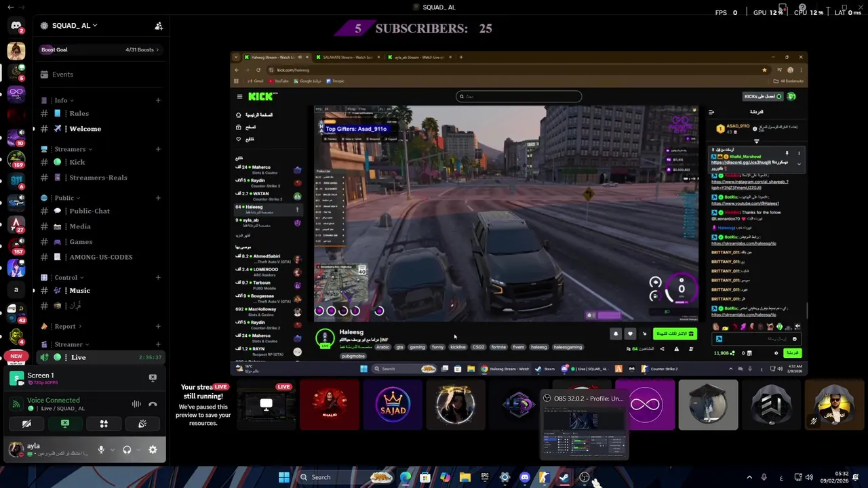Click the ayla user profile area
The height and width of the screenshot is (488, 868).
click(x=49, y=449)
